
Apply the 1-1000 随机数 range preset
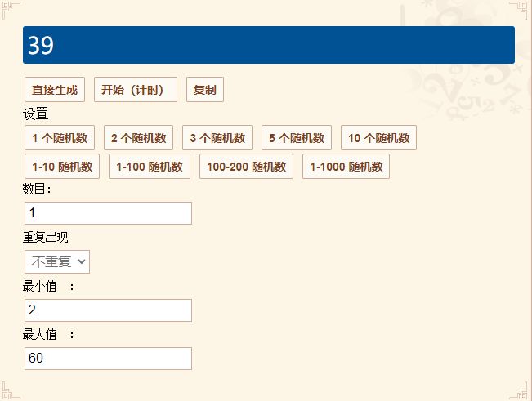click(x=346, y=166)
